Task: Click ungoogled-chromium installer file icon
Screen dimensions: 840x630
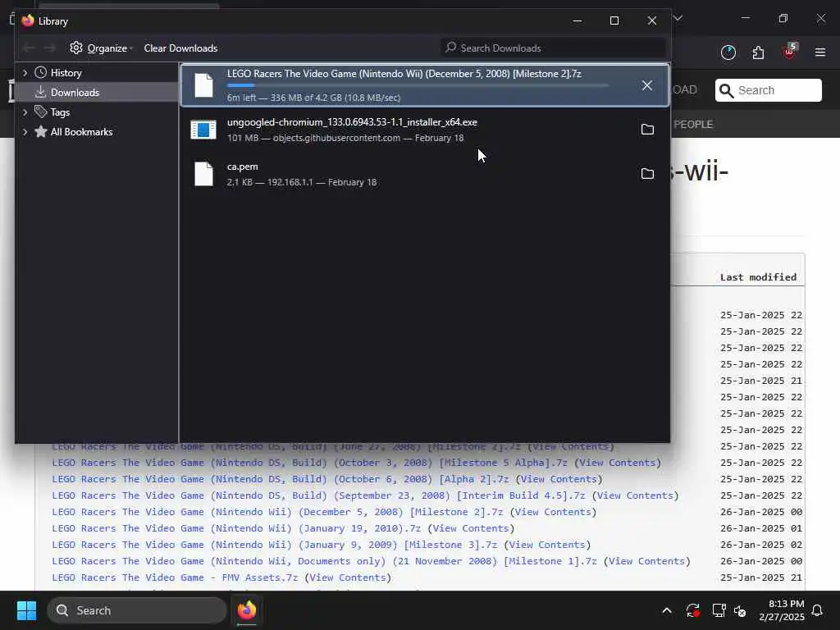Action: coord(203,130)
